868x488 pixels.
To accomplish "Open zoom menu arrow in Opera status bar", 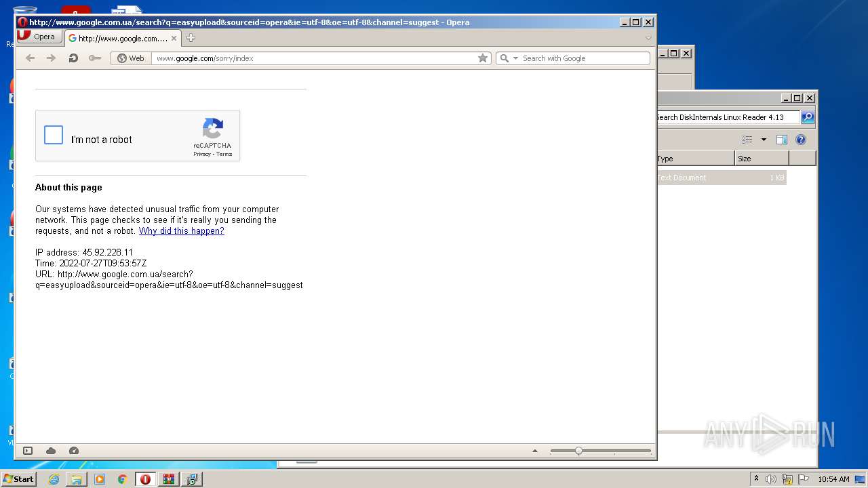I will (535, 451).
